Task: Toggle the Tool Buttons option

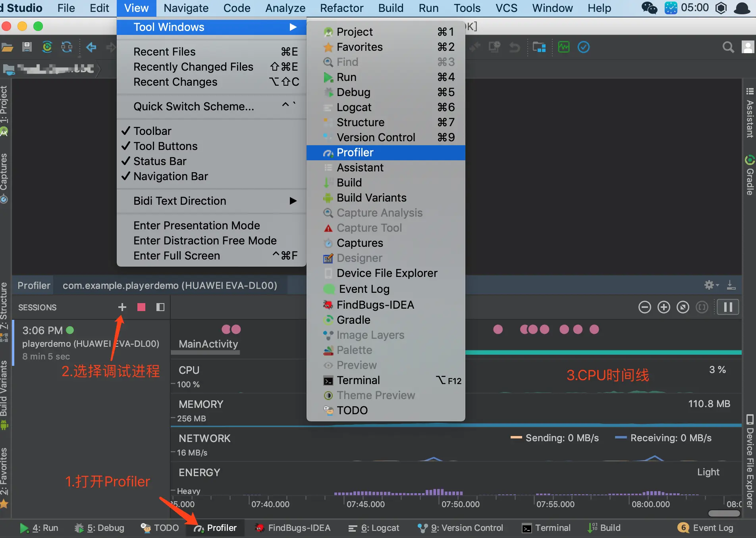Action: pyautogui.click(x=212, y=146)
